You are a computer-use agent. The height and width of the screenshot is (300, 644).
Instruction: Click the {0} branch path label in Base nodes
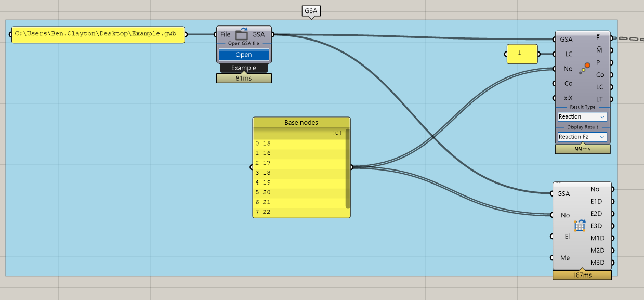pyautogui.click(x=337, y=133)
